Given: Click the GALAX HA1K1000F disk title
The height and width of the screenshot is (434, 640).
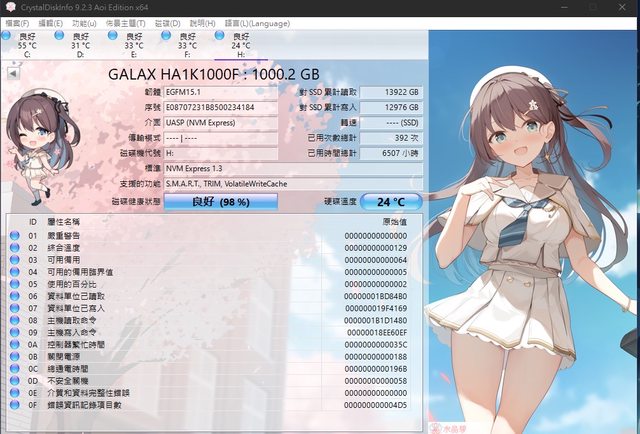Looking at the screenshot, I should [x=213, y=74].
